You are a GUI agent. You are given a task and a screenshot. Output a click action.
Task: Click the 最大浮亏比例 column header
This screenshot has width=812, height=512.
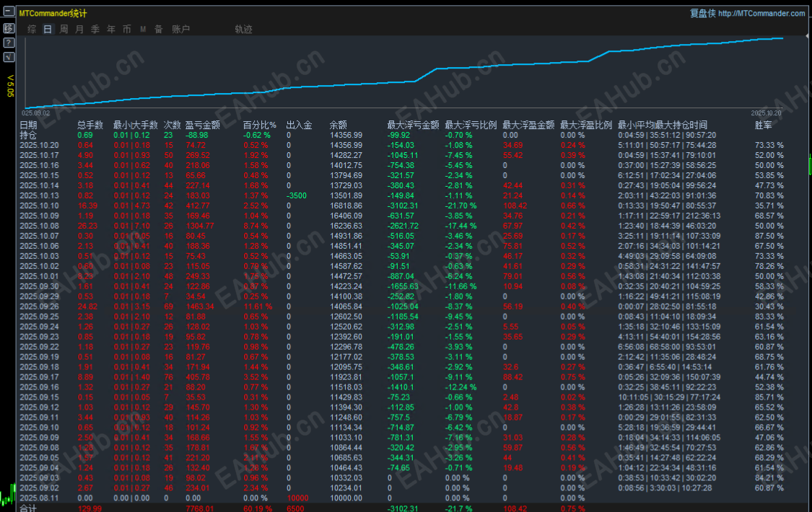click(x=471, y=125)
